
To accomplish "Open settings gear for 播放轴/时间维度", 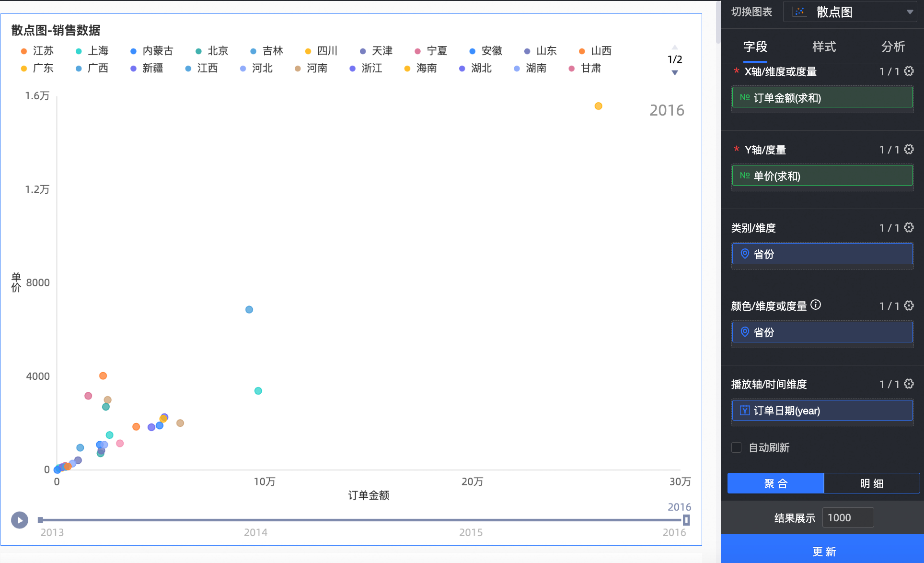I will pos(909,384).
